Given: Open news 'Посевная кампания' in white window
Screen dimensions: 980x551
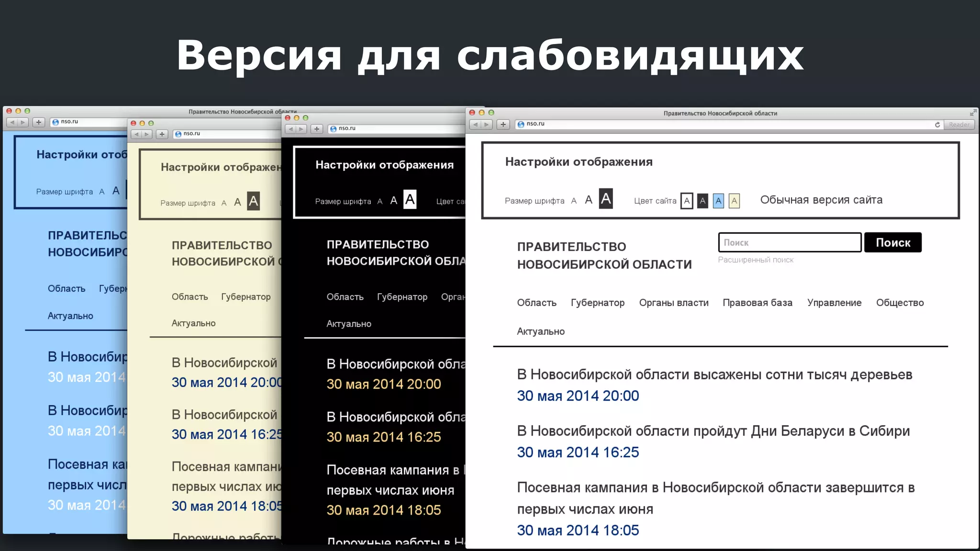Looking at the screenshot, I should [716, 498].
